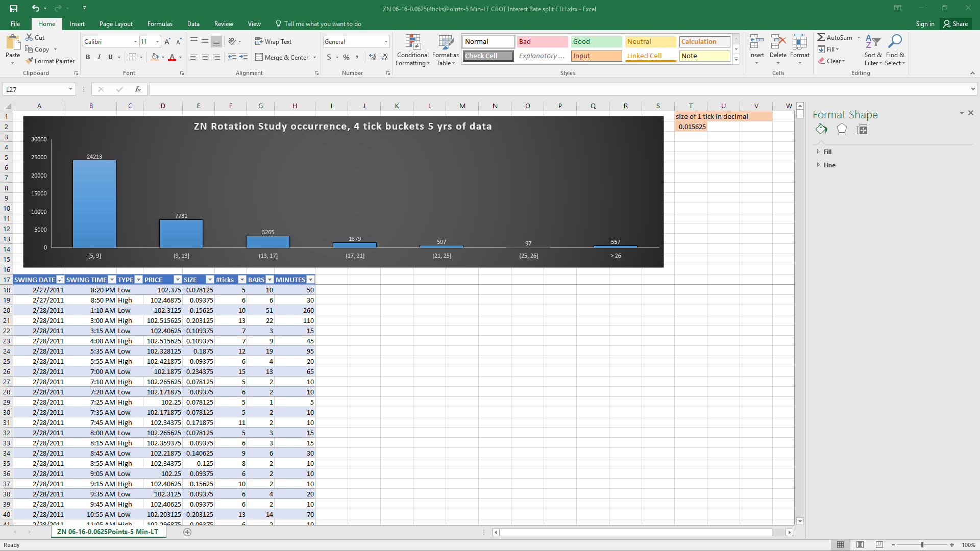Click the Increase Decimal icon

coord(373,57)
